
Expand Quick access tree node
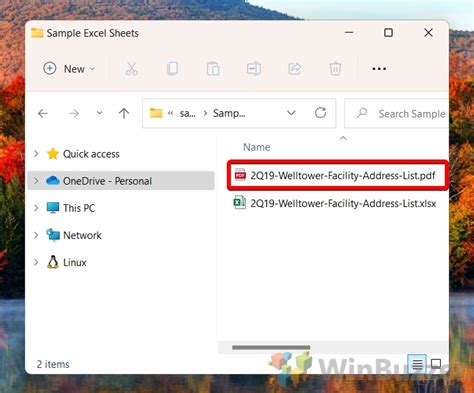click(36, 154)
